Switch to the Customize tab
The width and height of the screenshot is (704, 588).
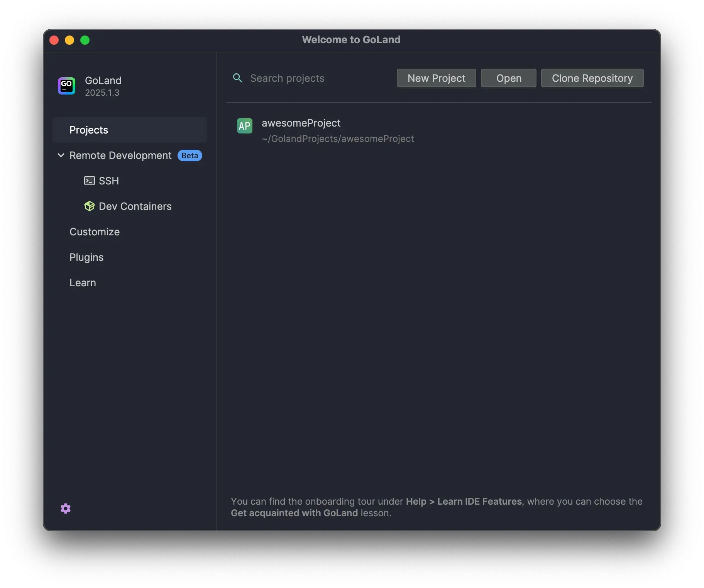point(94,232)
